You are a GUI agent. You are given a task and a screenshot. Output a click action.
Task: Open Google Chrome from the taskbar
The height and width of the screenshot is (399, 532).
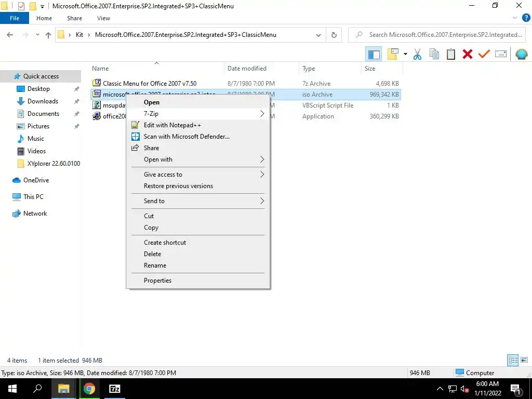[89, 389]
